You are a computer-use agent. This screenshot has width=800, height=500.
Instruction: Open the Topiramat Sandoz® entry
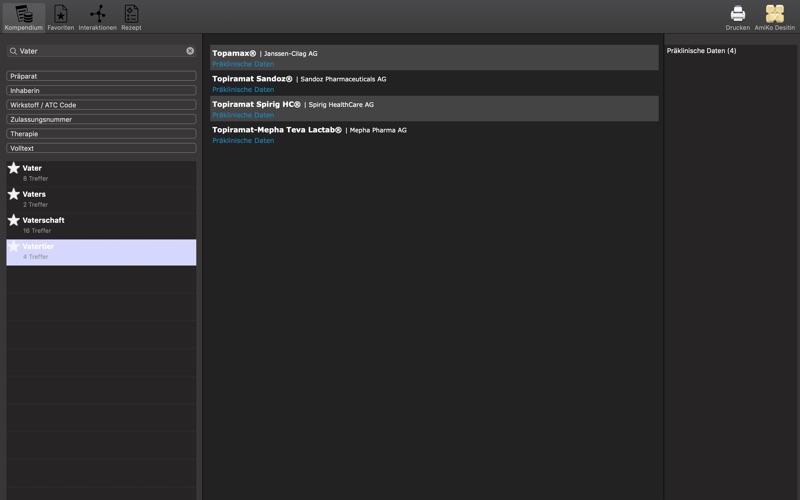(x=252, y=79)
